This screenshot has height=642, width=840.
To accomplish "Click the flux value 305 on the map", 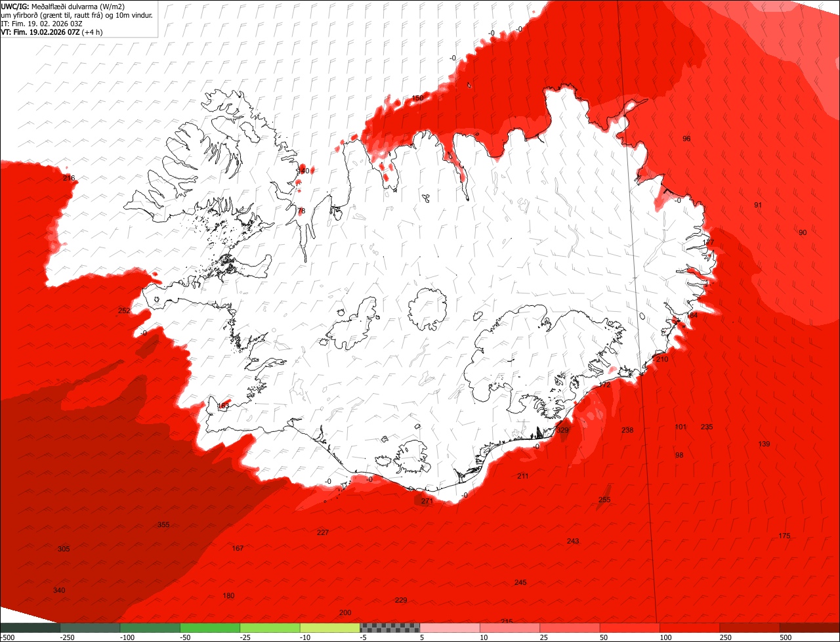I will pyautogui.click(x=64, y=549).
